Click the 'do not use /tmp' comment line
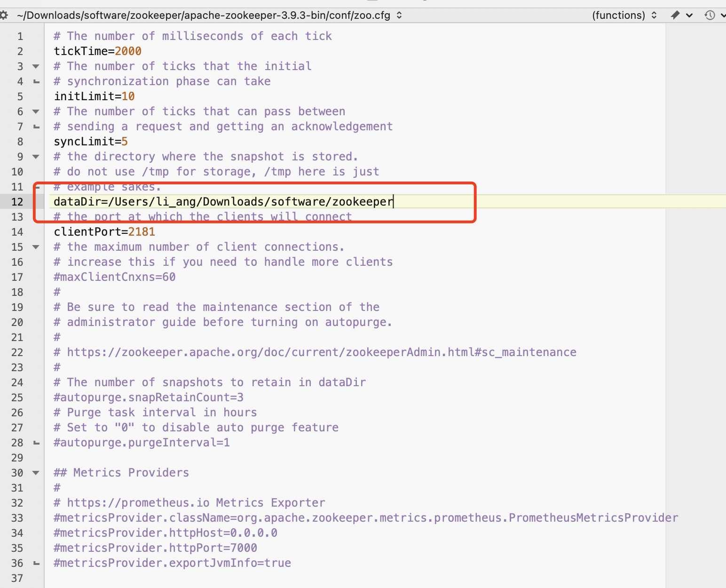 click(x=216, y=172)
